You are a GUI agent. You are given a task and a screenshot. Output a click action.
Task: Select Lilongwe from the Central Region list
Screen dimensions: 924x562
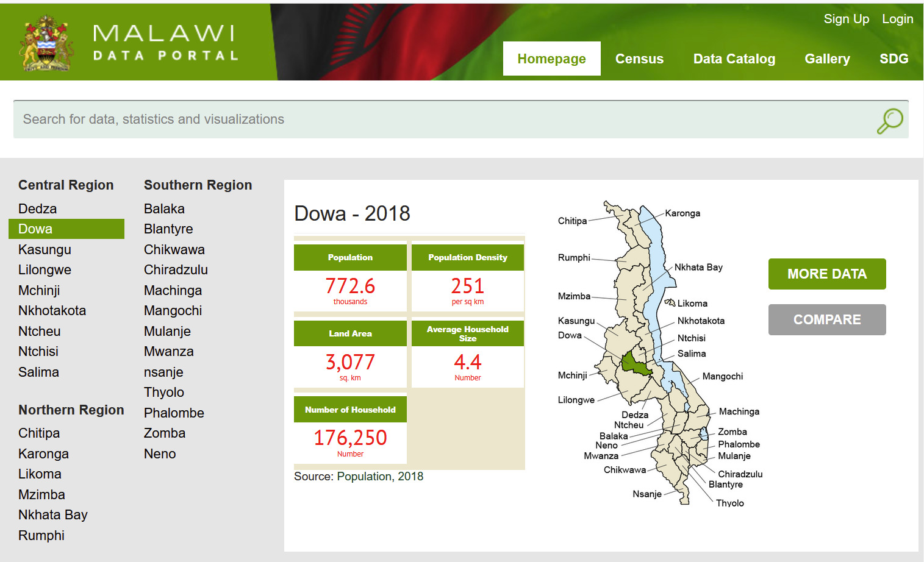coord(45,269)
